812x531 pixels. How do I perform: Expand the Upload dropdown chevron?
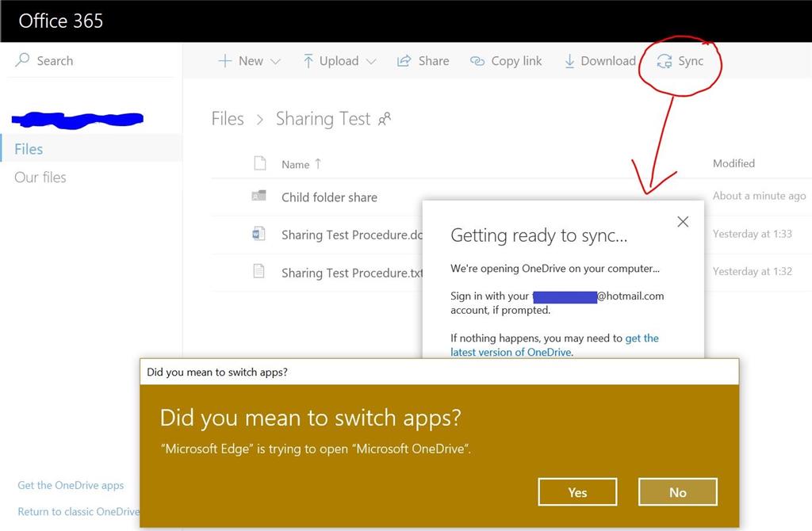[371, 62]
